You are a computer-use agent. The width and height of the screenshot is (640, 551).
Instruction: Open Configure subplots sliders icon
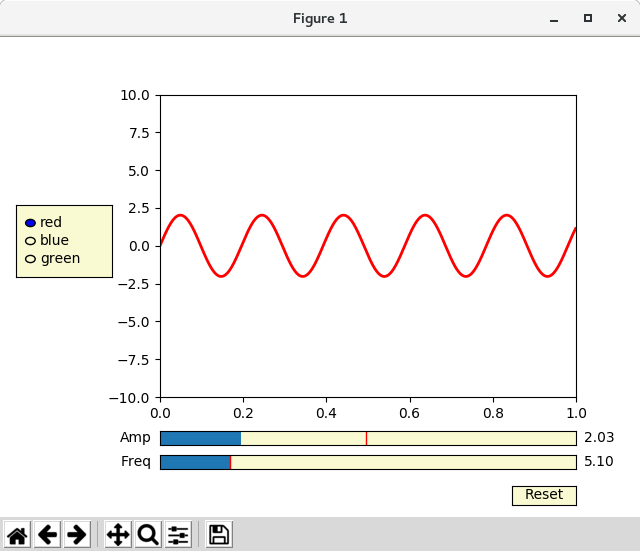178,535
